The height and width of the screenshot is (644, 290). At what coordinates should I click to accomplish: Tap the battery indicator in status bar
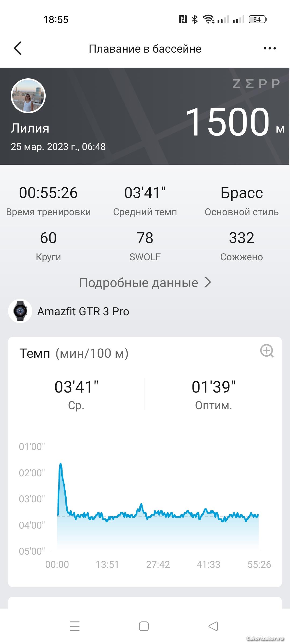pos(257,20)
